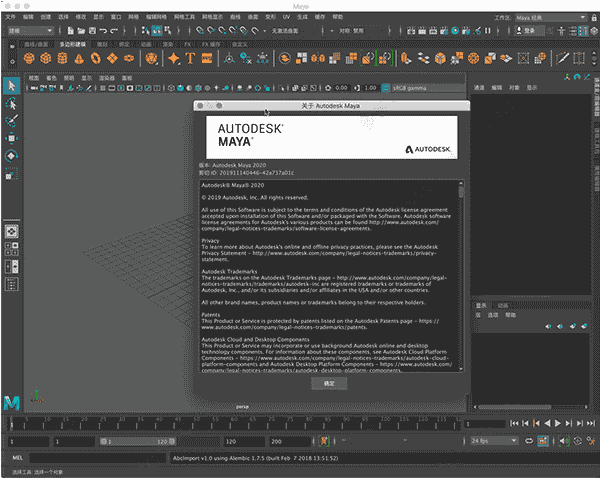The width and height of the screenshot is (600, 478).
Task: Create a polygon torus from shelf
Action: [96, 58]
